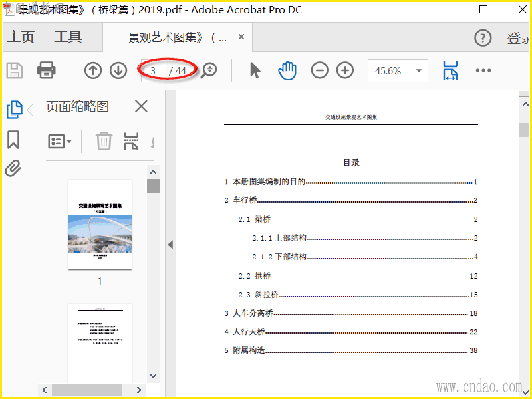Screen dimensions: 532x399
Task: Open the 45.6% zoom level dropdown
Action: (398, 71)
